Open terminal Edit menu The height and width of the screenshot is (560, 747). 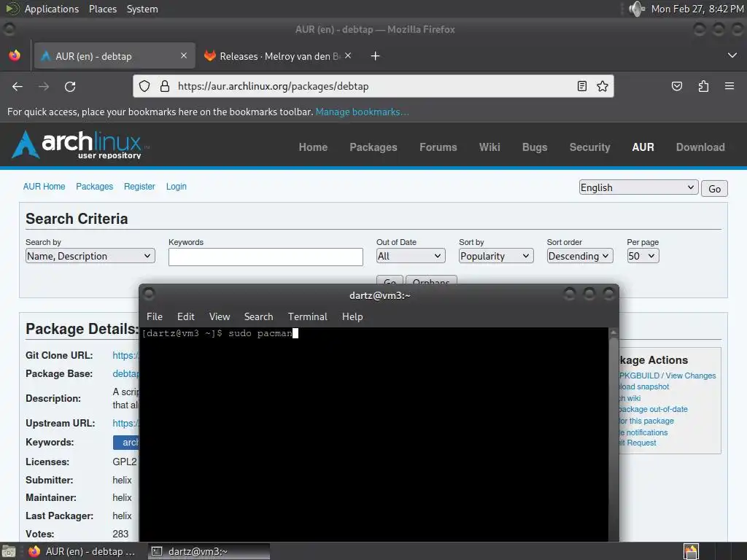point(186,316)
